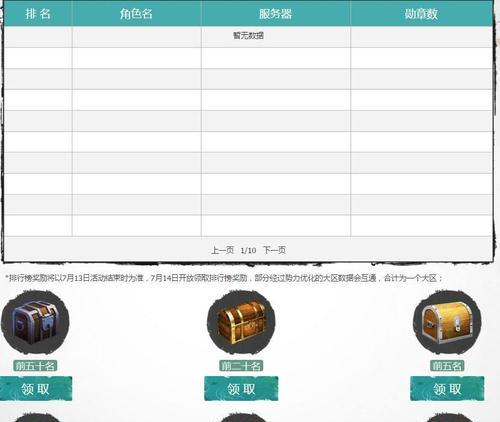
Task: Click the top-5 golden treasure chest icon
Action: click(447, 322)
